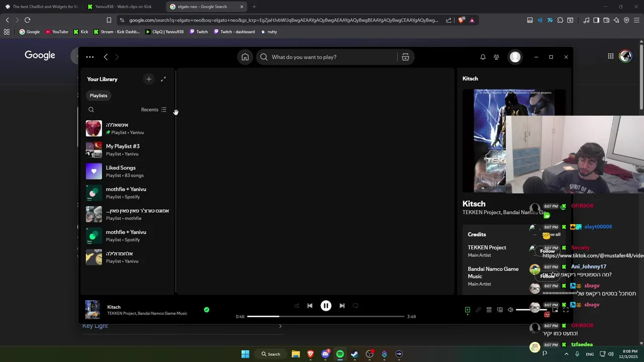644x362 pixels.
Task: Skip to the previous track
Action: (310, 306)
